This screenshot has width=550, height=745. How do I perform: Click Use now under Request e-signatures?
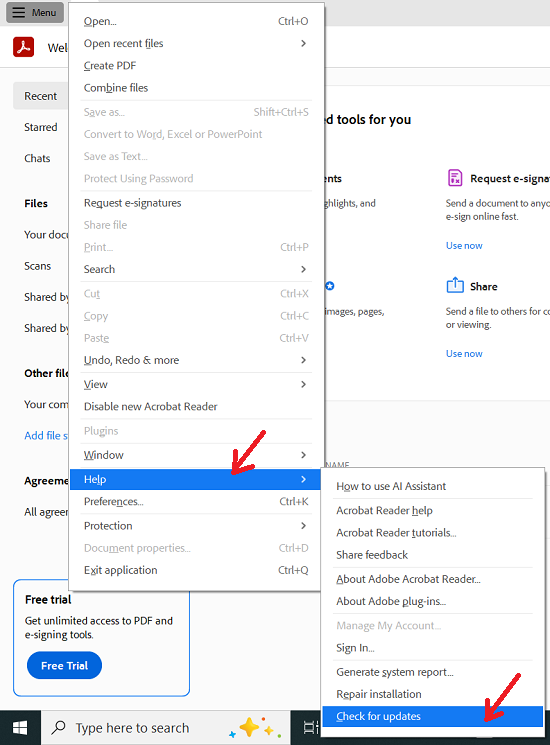pyautogui.click(x=464, y=246)
